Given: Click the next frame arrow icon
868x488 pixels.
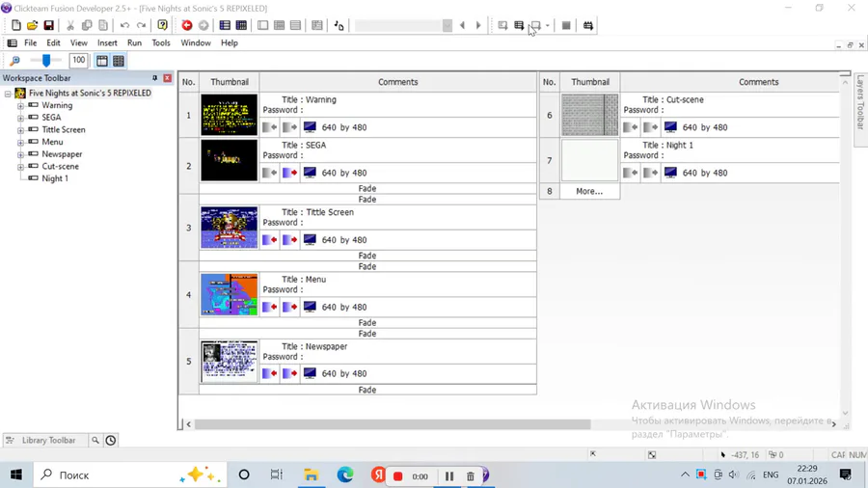Looking at the screenshot, I should coord(478,25).
